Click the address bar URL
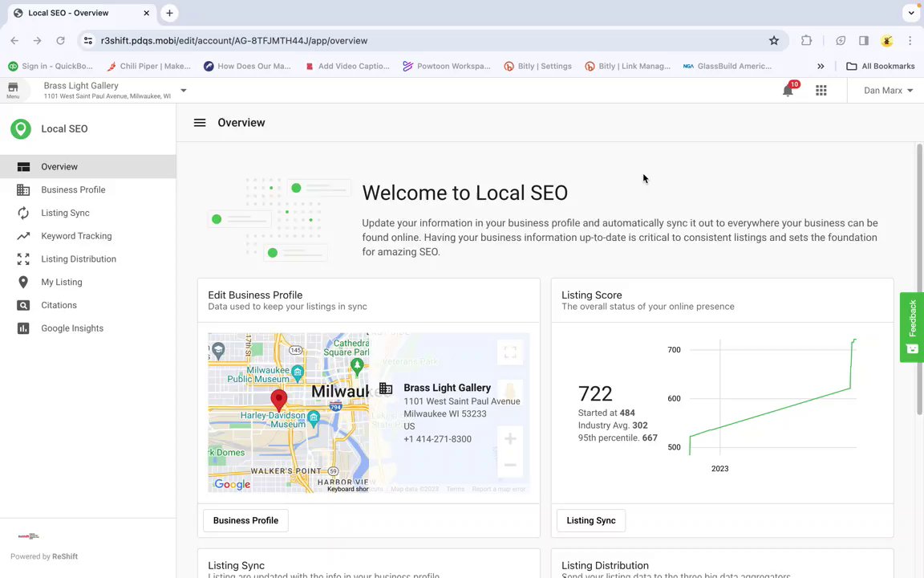Viewport: 924px width, 578px height. (x=234, y=41)
